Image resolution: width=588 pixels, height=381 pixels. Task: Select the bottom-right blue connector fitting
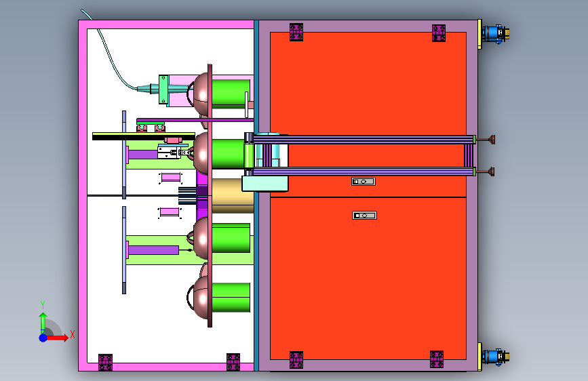coord(495,357)
